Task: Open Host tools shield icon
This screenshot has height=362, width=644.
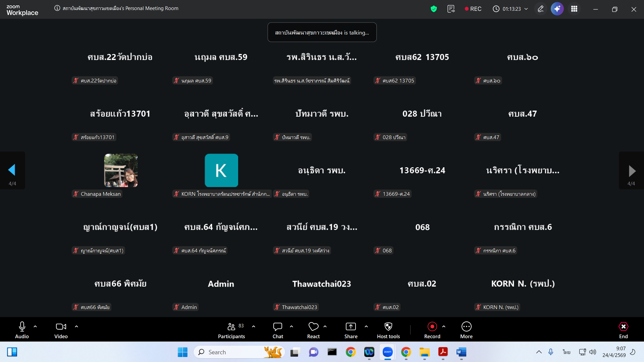Action: pyautogui.click(x=388, y=327)
